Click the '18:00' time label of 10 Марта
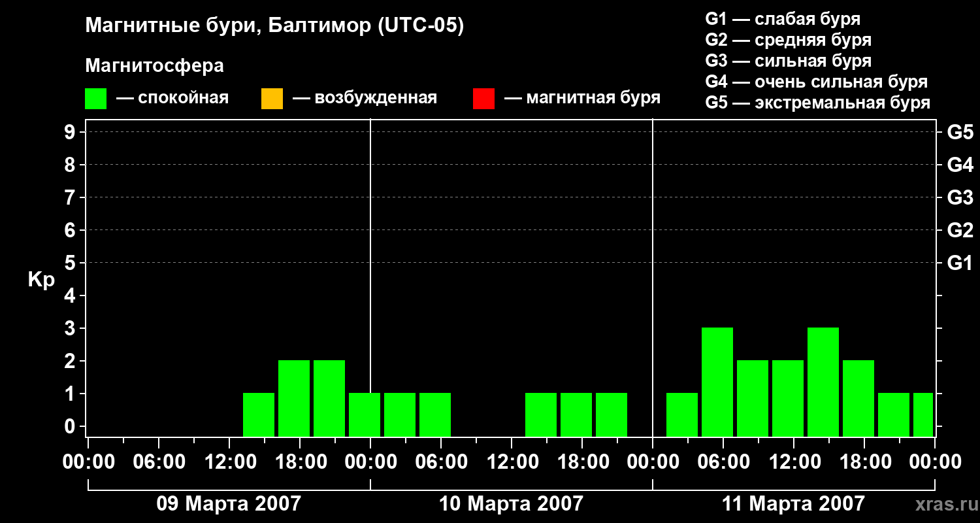Viewport: 980px width, 523px height. click(x=582, y=462)
